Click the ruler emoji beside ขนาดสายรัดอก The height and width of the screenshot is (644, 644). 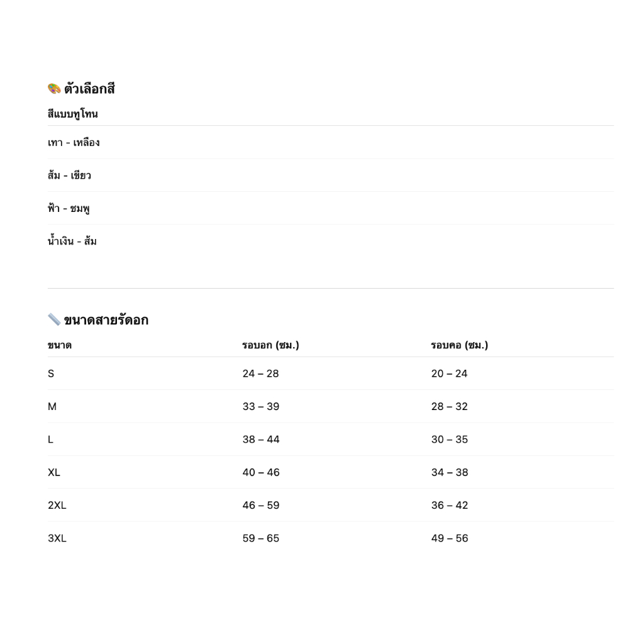click(x=54, y=319)
